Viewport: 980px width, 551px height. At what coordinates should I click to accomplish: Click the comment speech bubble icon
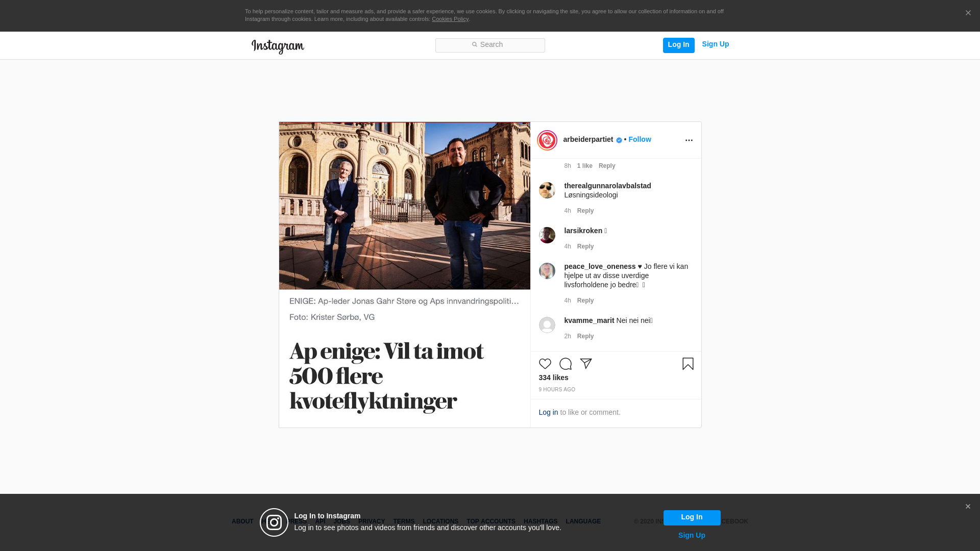565,364
